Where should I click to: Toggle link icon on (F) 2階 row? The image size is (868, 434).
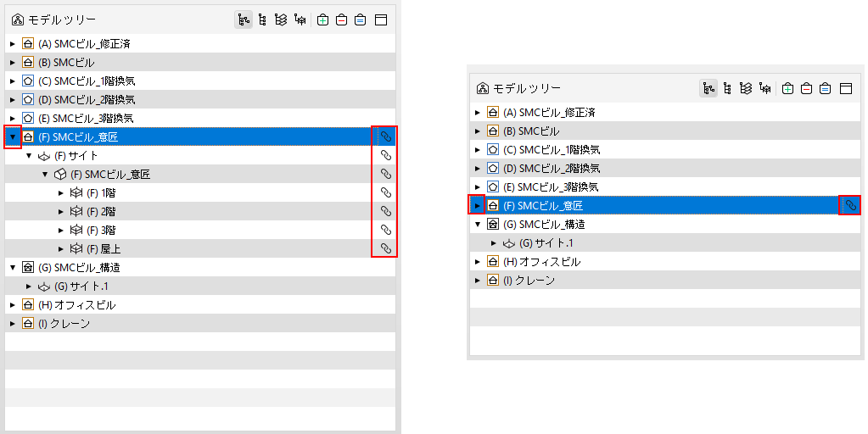(386, 211)
